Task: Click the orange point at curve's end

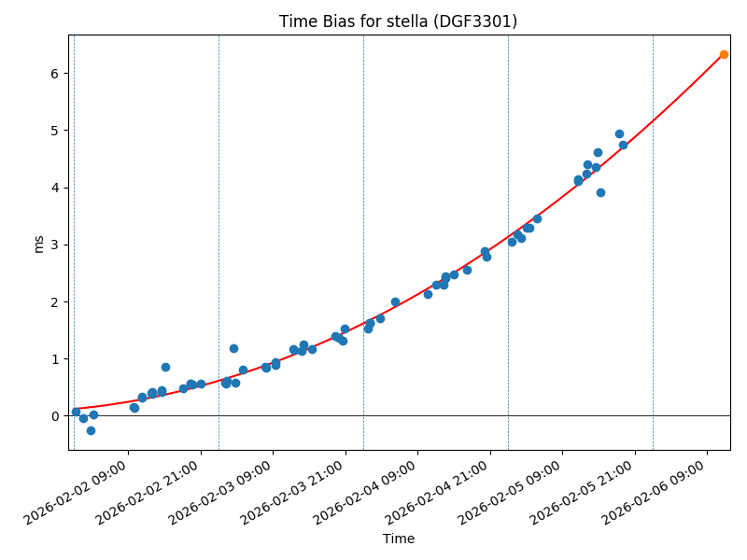Action: [x=724, y=54]
